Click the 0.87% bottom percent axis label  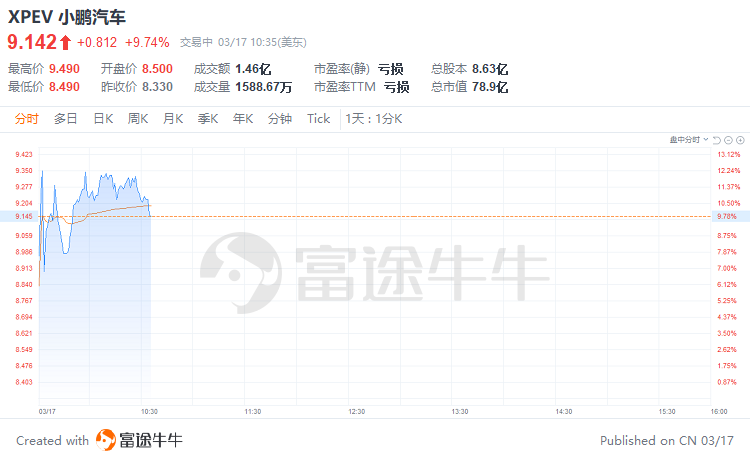pos(727,382)
